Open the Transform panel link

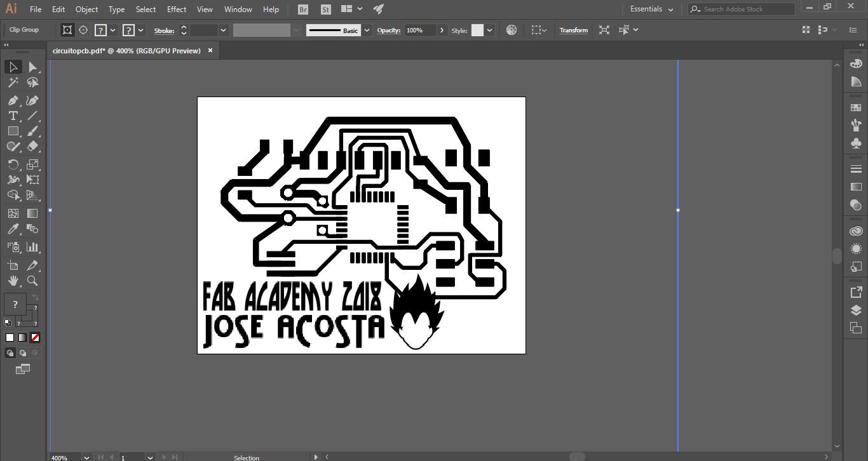coord(574,30)
